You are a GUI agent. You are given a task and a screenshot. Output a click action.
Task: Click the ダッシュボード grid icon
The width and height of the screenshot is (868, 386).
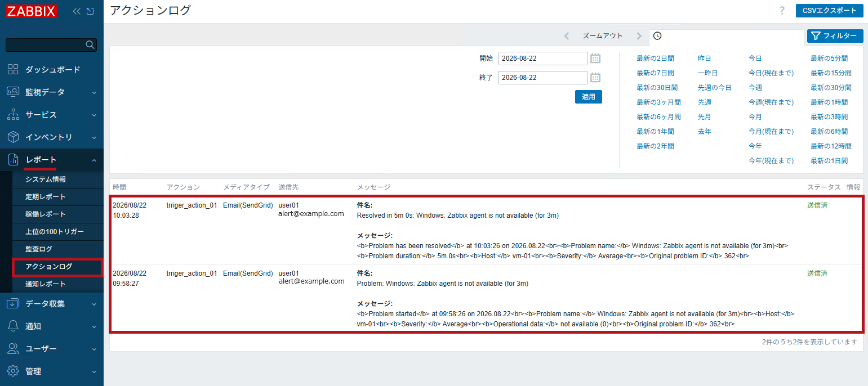(13, 69)
